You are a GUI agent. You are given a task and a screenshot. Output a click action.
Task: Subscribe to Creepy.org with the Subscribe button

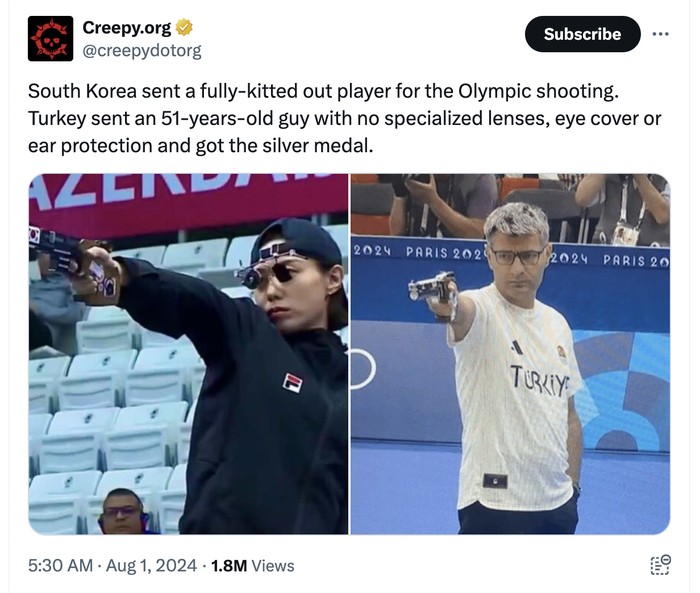pos(583,34)
